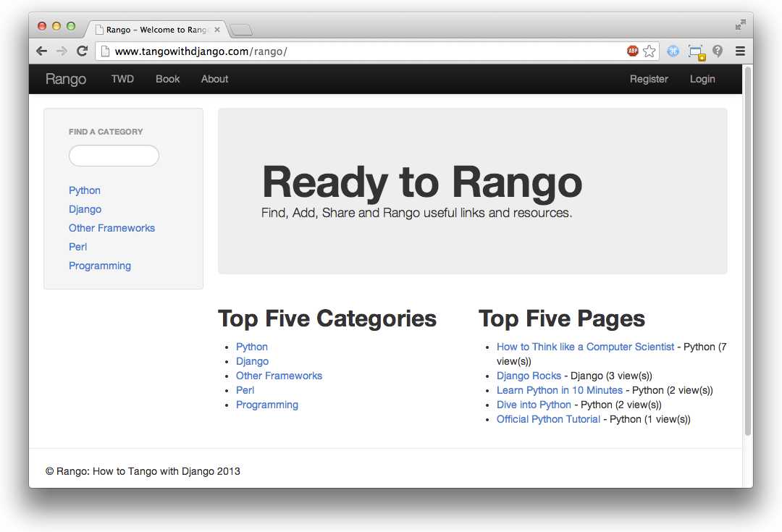Screen dimensions: 782x532
Task: Click the Ready to Rango heading
Action: coord(422,183)
